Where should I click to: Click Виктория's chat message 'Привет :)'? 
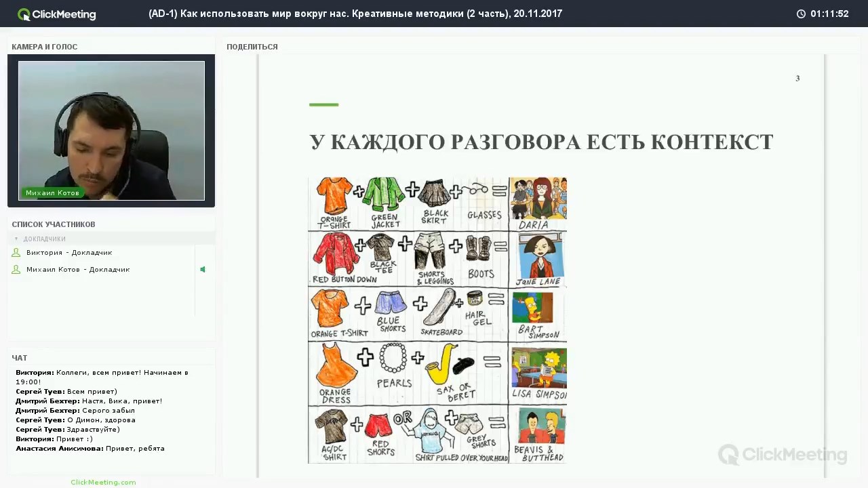[54, 439]
